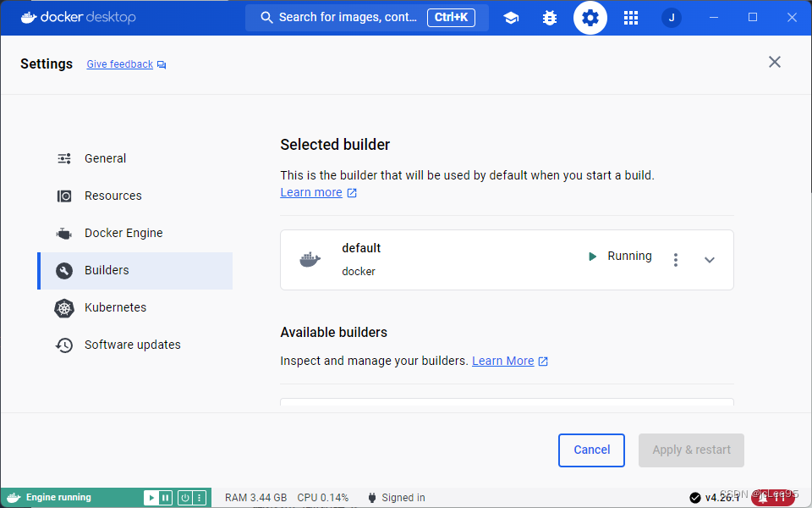Image resolution: width=812 pixels, height=508 pixels.
Task: Open the Kubernetes settings section
Action: 134,308
